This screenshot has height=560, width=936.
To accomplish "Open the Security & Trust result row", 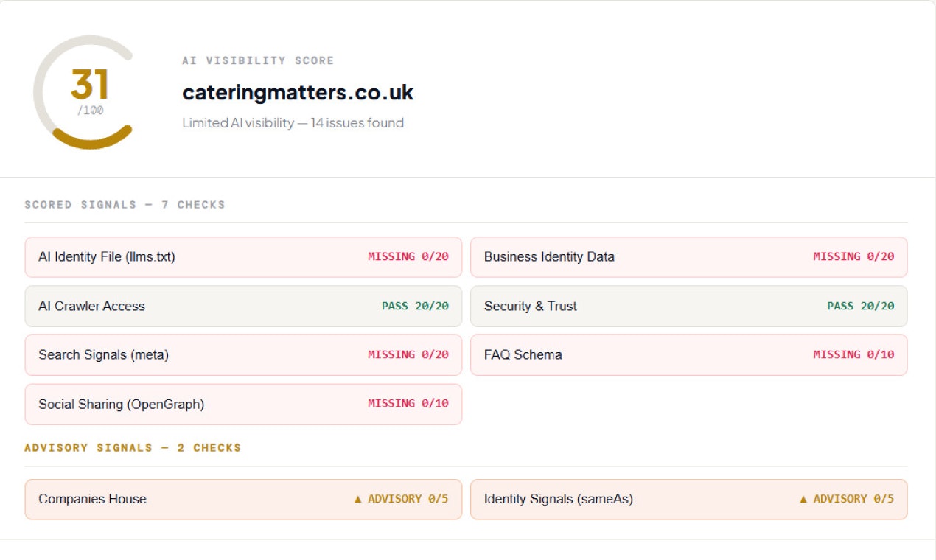I will tap(689, 307).
